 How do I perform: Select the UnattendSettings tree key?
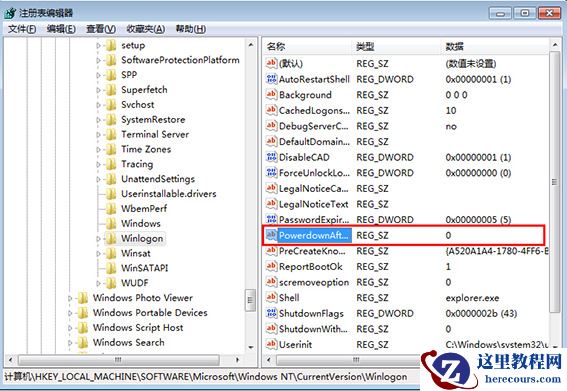[x=158, y=179]
